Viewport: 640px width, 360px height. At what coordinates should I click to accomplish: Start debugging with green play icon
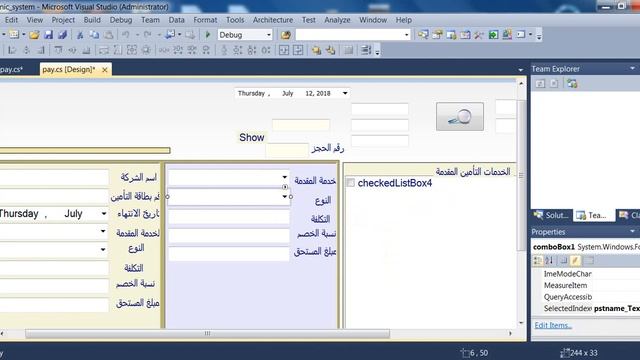click(208, 35)
